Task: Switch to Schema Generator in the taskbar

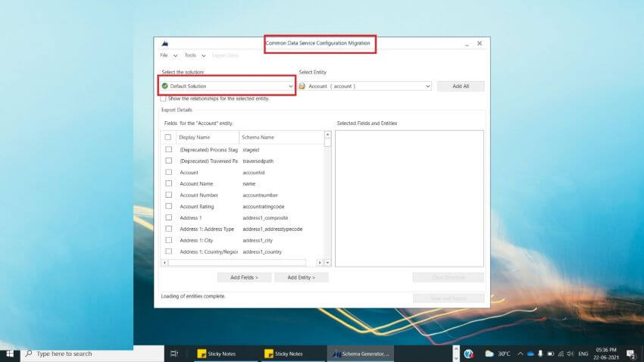Action: (x=361, y=354)
